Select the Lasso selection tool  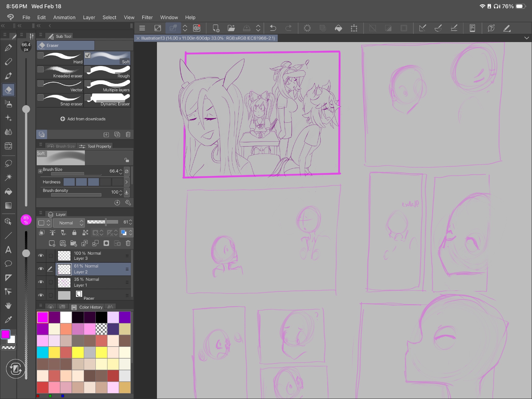(8, 163)
